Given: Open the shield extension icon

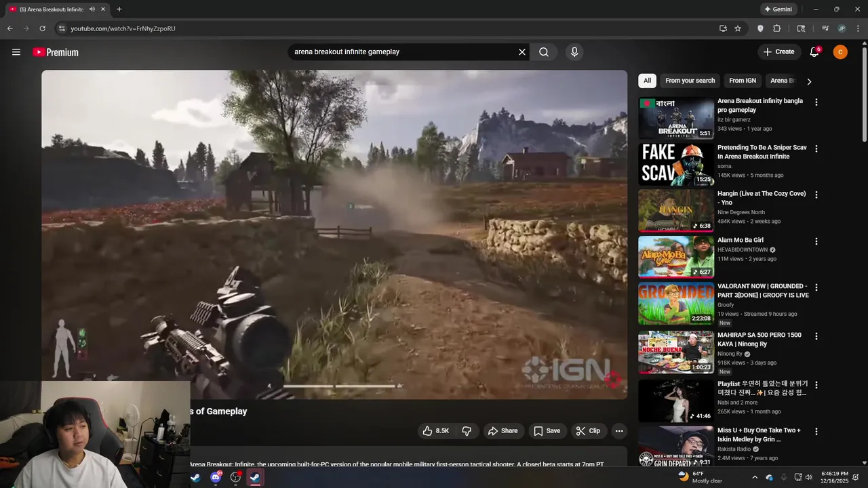Looking at the screenshot, I should point(760,28).
